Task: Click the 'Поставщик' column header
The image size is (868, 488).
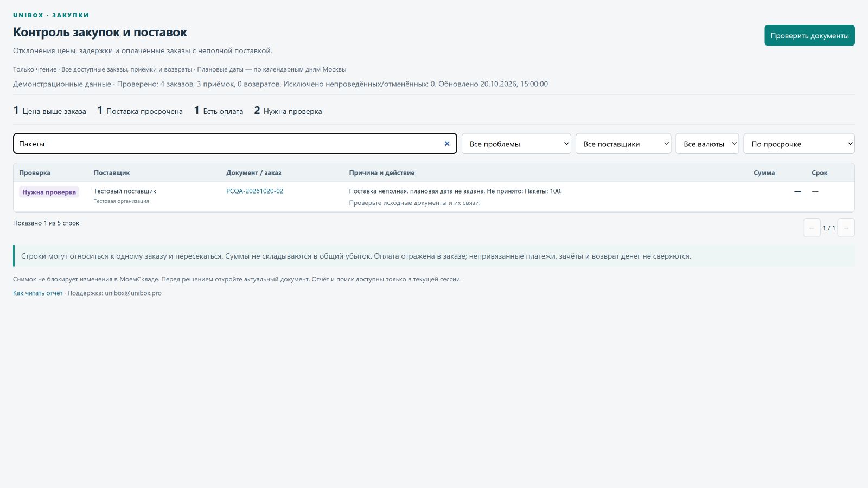Action: (x=112, y=172)
